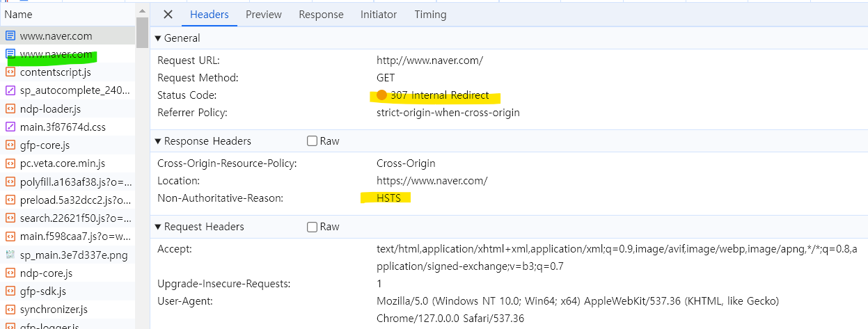
Task: Click the User-Agent header name
Action: coord(185,301)
